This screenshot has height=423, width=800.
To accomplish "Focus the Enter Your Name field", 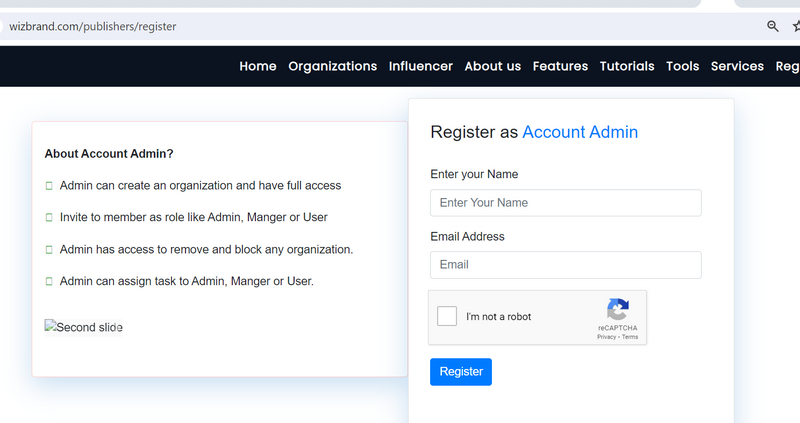I will [565, 203].
